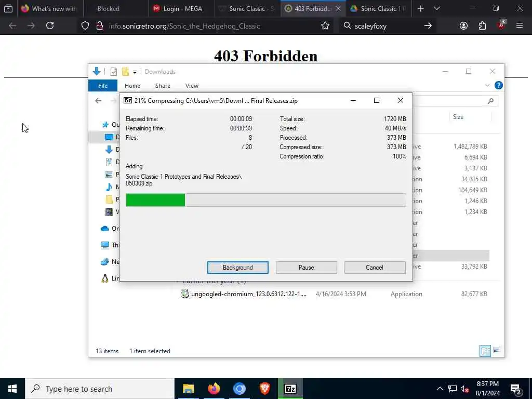Click the muted volume tray icon
Viewport: 532px width, 399px height.
(465, 389)
